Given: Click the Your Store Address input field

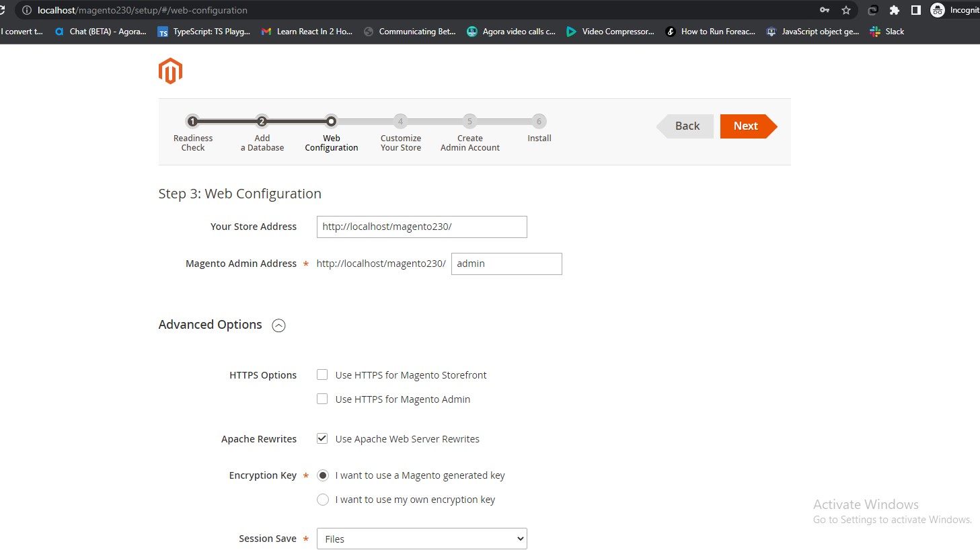Looking at the screenshot, I should (x=421, y=227).
